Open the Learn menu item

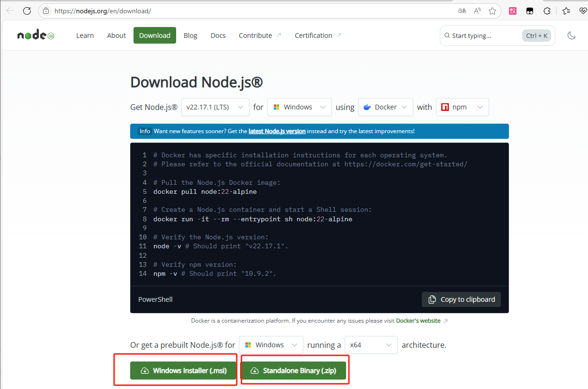point(85,36)
